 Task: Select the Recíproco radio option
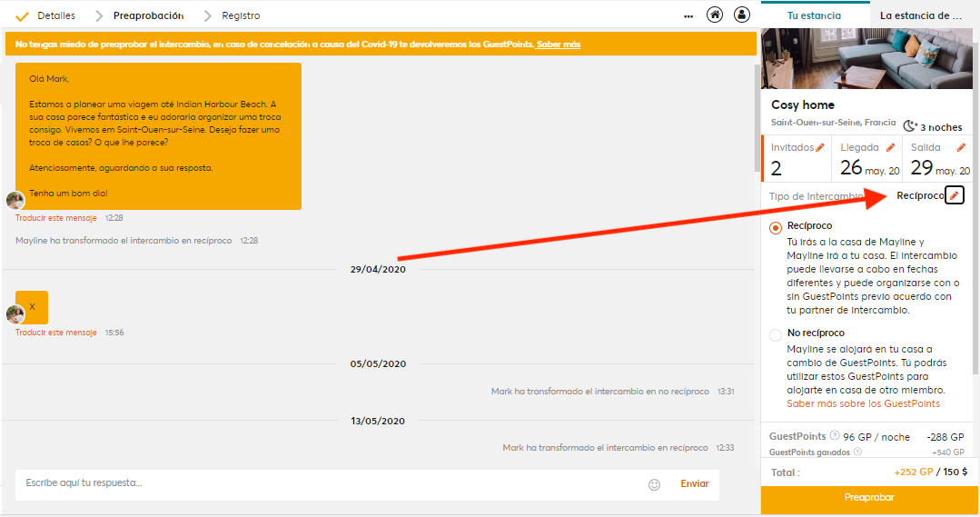(x=776, y=227)
